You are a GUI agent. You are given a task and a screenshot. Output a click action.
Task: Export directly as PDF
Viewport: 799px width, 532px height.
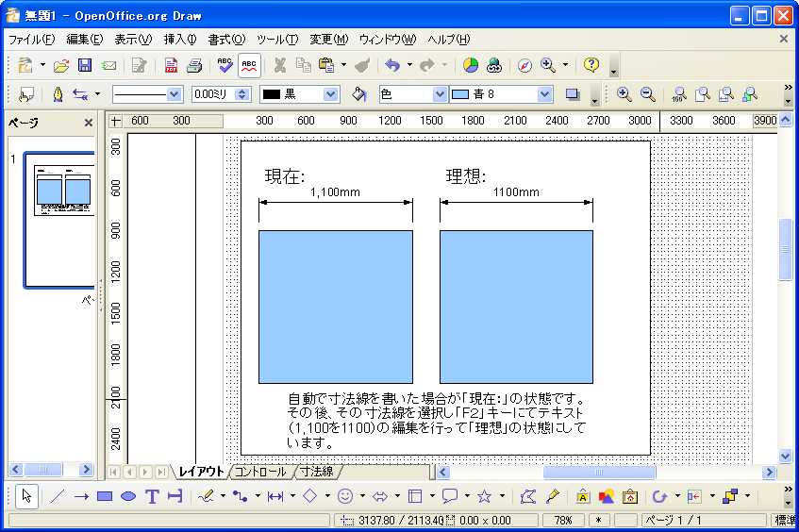point(171,65)
